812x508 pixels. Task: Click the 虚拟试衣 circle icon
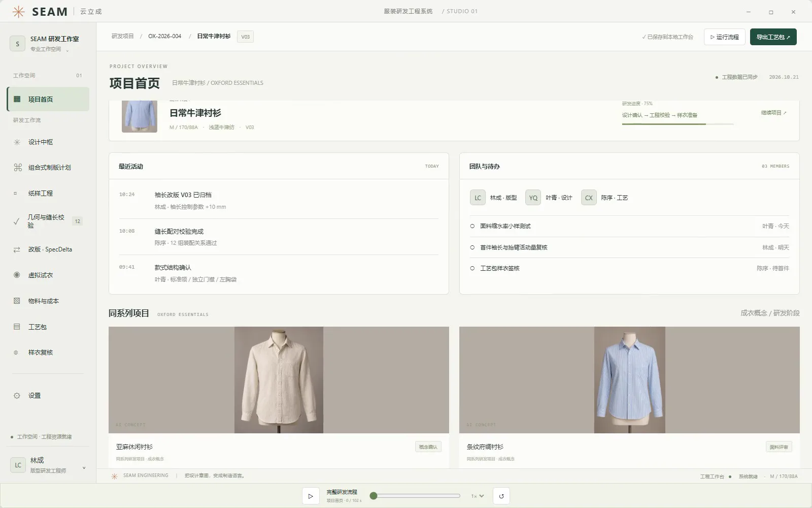[17, 275]
